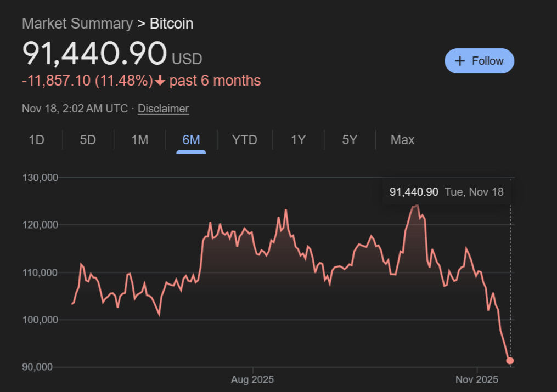Switch to the 1M time range tab

[x=140, y=140]
